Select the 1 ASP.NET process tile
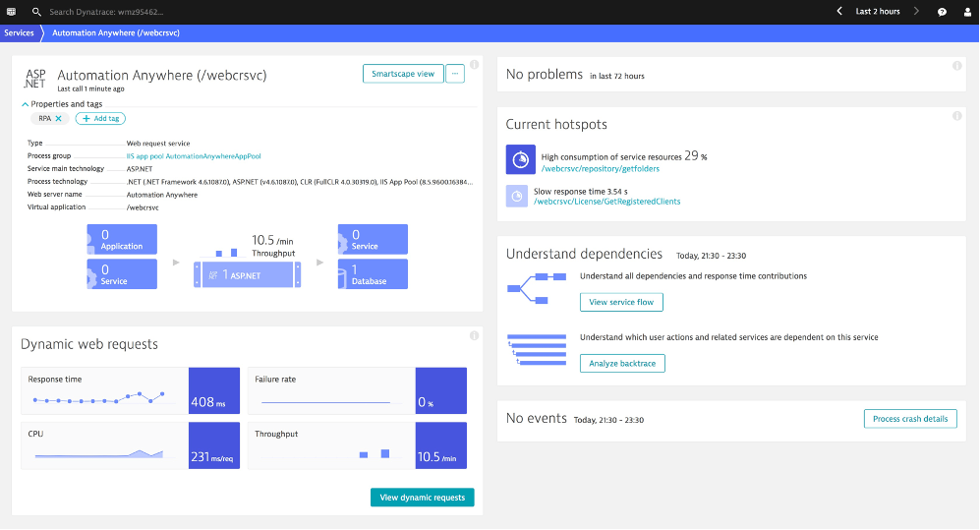Viewport: 980px width, 530px height. point(248,275)
